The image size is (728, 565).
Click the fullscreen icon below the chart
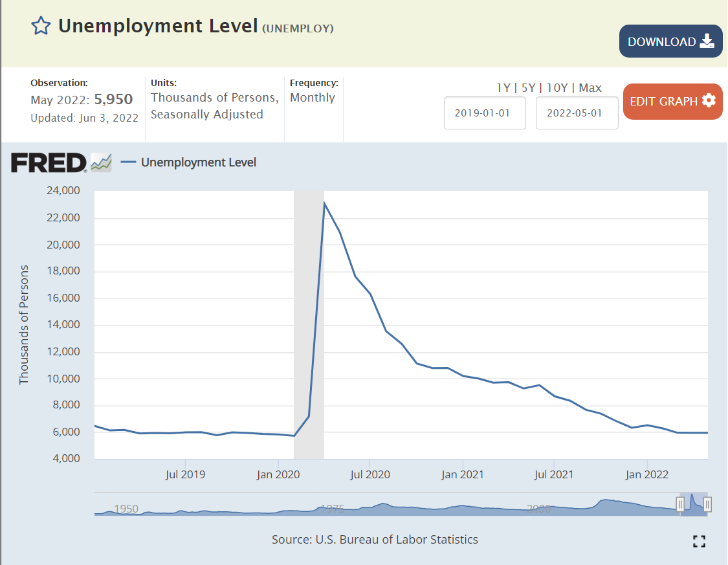(x=699, y=541)
